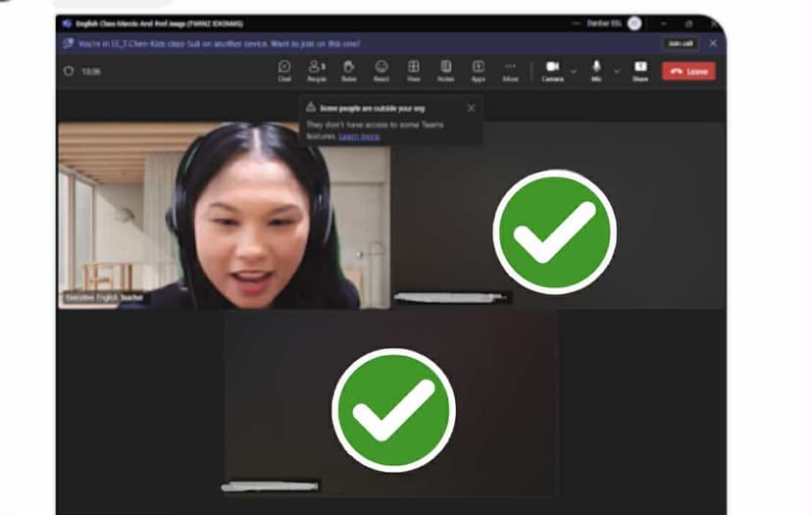Open the View layout options
The height and width of the screenshot is (515, 812).
pos(414,70)
